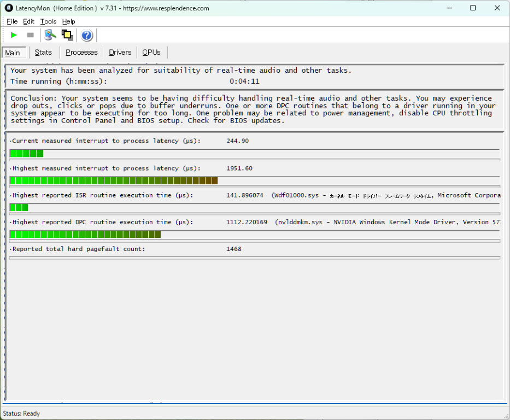Click the window resize grip corner
This screenshot has height=420, width=510.
point(506,416)
